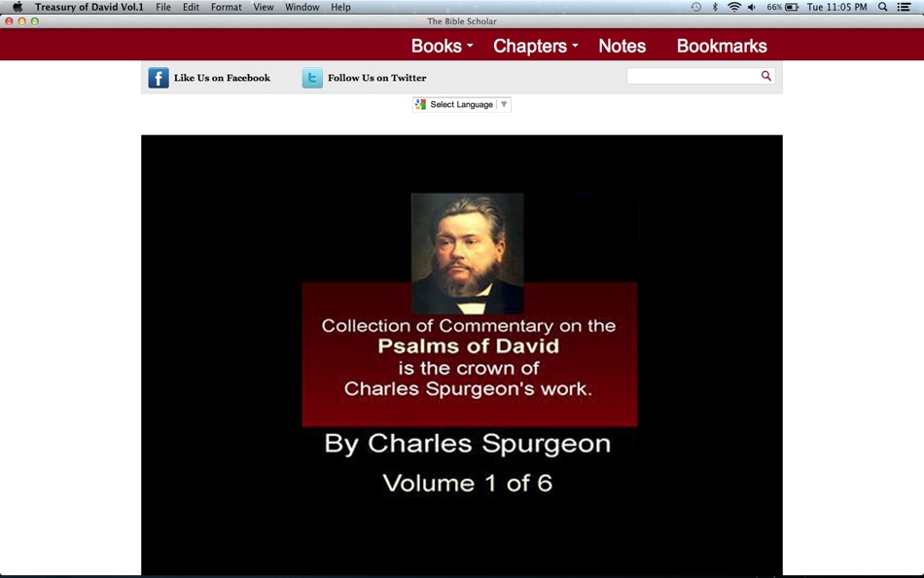Viewport: 924px width, 578px height.
Task: Click the magnifier icon in search box
Action: tap(766, 76)
